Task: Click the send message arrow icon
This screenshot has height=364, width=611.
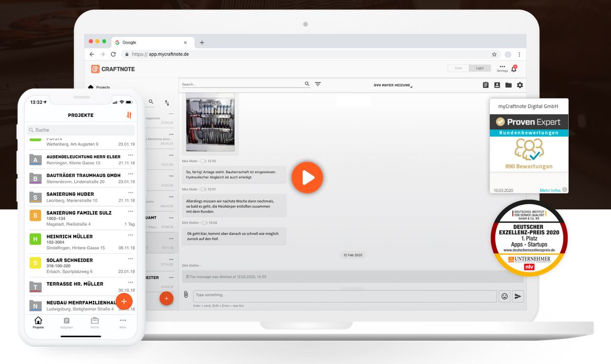Action: point(517,296)
